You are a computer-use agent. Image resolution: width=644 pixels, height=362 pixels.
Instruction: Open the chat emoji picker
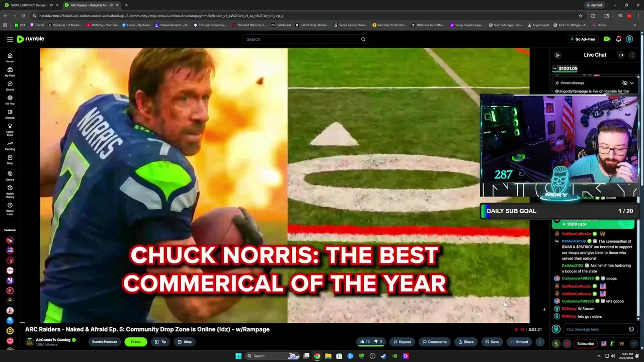(631, 329)
